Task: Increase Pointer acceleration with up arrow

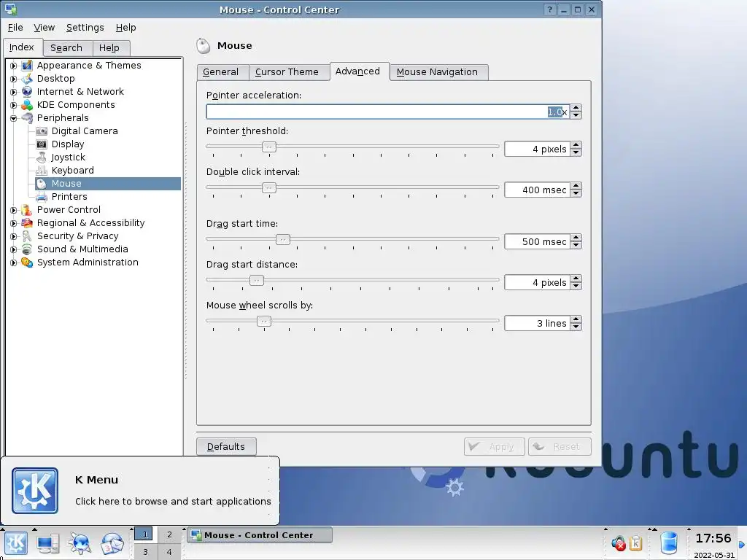Action: pyautogui.click(x=576, y=108)
